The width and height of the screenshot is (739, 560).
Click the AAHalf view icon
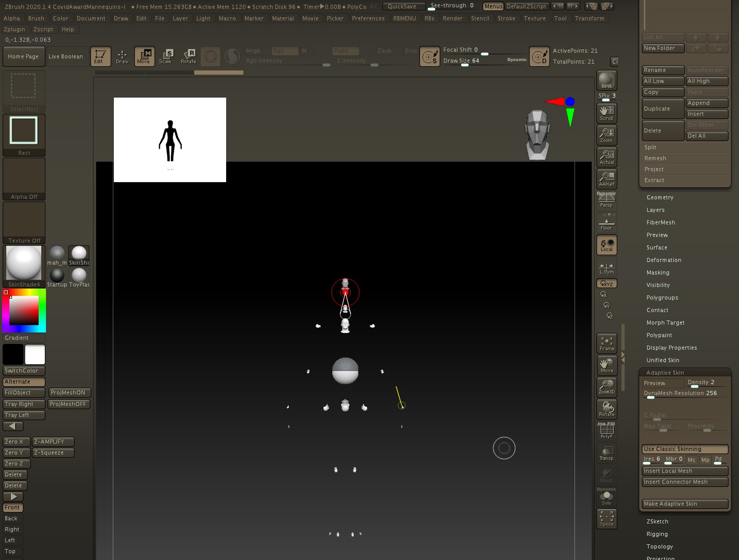click(606, 178)
